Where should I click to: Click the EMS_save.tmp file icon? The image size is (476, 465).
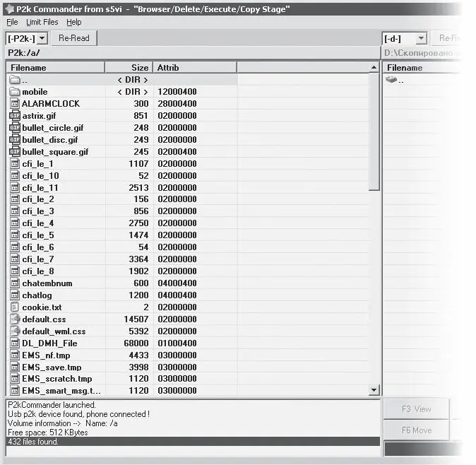(15, 367)
